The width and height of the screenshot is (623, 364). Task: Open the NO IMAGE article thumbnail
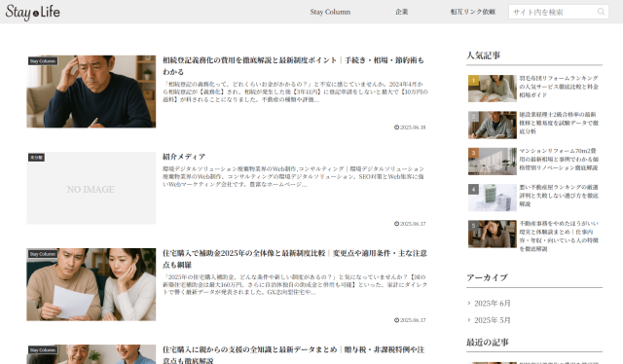(x=91, y=188)
